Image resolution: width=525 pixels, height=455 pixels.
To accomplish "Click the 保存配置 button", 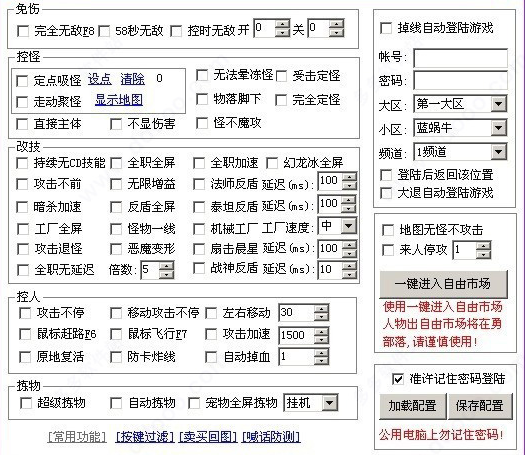I will tap(480, 406).
